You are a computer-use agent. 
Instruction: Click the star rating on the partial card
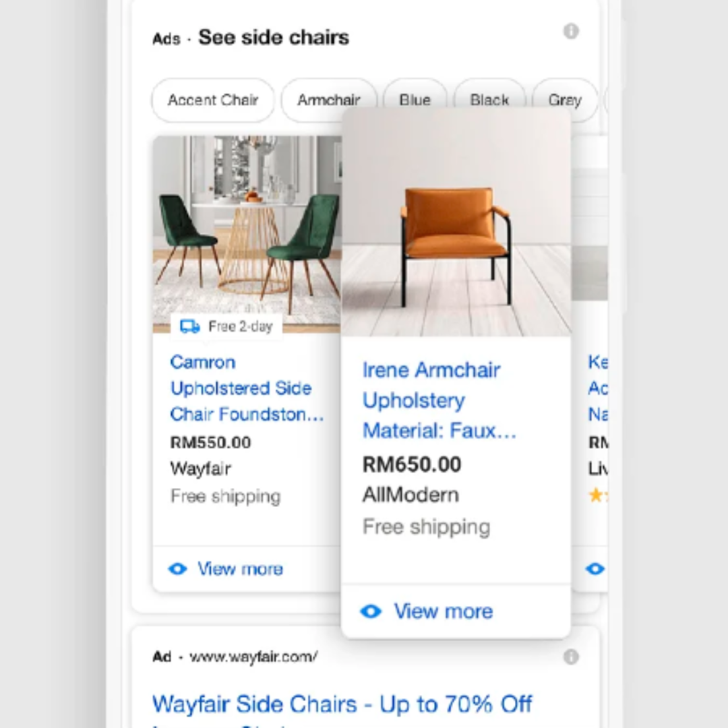tap(598, 495)
